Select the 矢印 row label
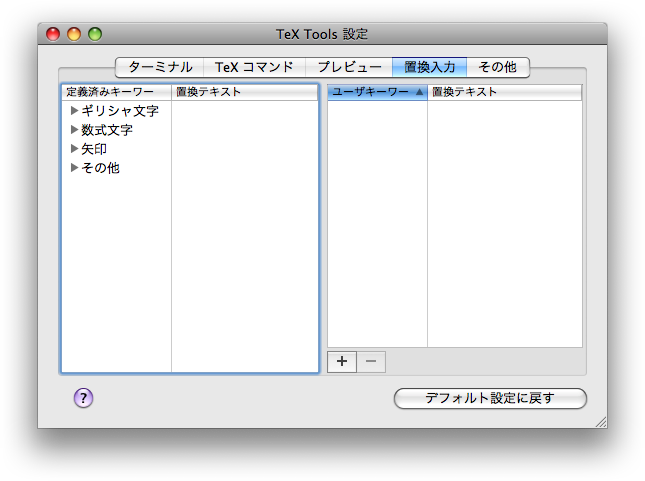The height and width of the screenshot is (481, 645). coord(94,149)
